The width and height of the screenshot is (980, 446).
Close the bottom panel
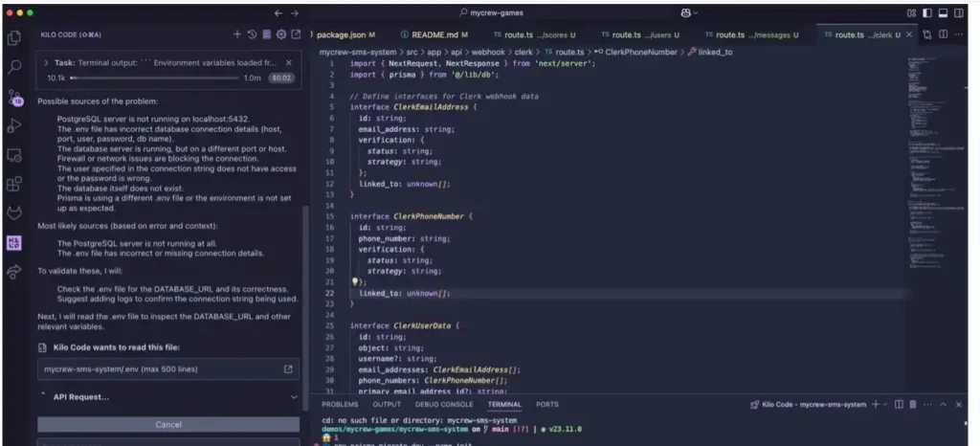[x=959, y=405]
